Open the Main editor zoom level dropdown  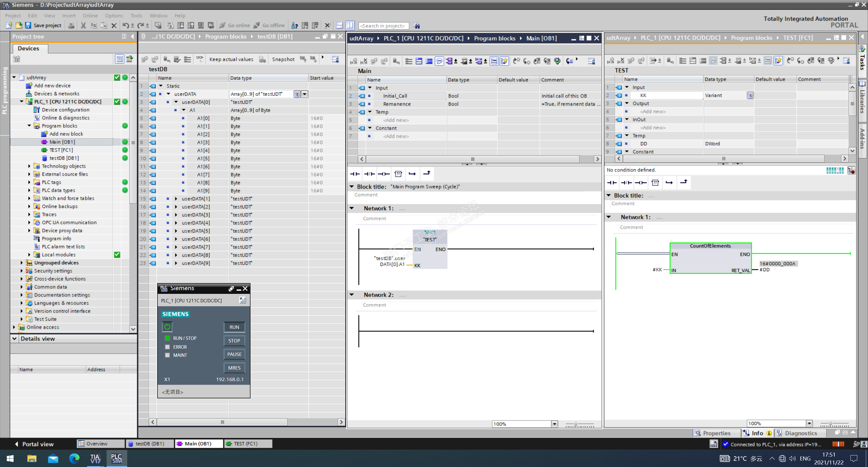tap(554, 424)
